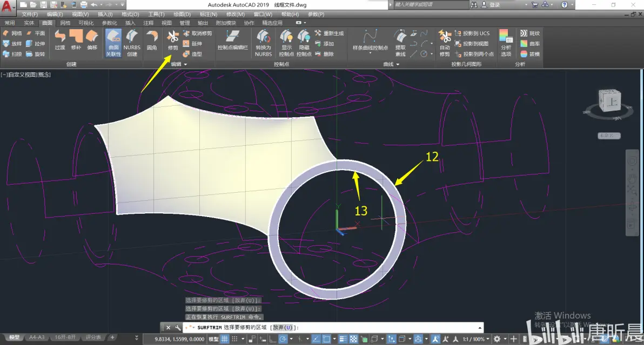This screenshot has height=345, width=644.
Task: Open the 控制点编辑栏 tool
Action: (233, 40)
